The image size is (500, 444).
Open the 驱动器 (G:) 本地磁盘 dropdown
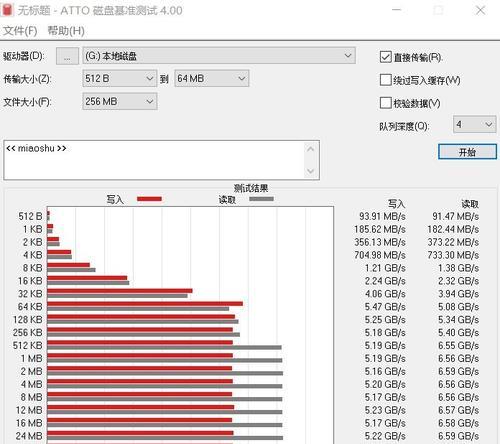[219, 56]
